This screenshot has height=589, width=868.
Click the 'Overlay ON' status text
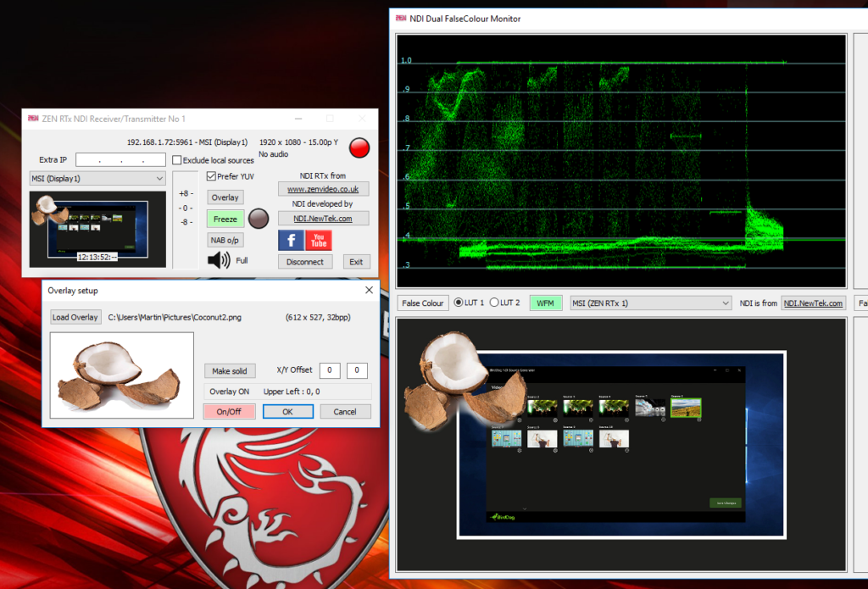(229, 392)
